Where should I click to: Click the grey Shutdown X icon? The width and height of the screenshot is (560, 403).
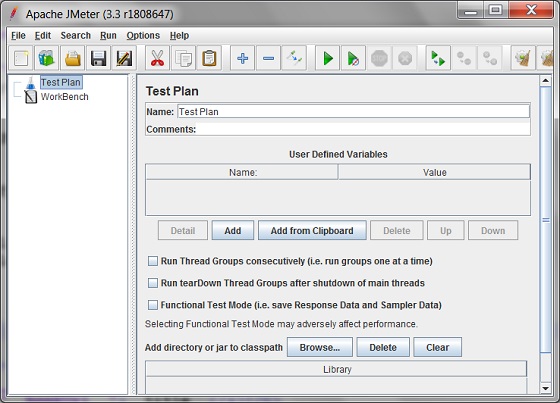(x=405, y=58)
